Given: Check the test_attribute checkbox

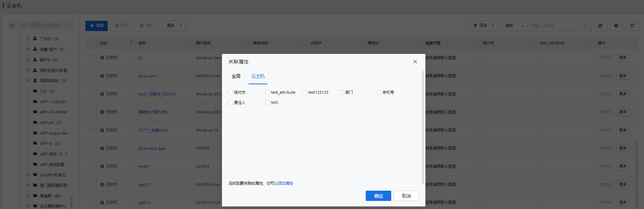Looking at the screenshot, I should 268,92.
